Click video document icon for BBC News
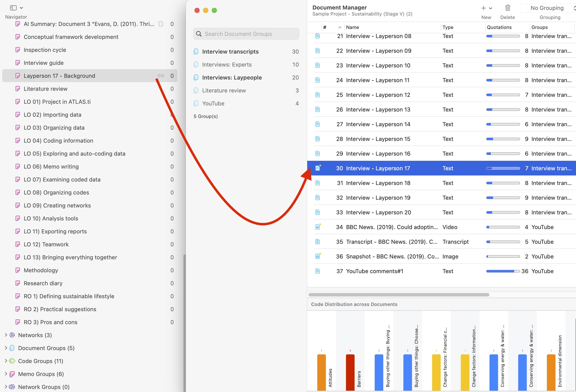This screenshot has width=576, height=392. (x=318, y=227)
